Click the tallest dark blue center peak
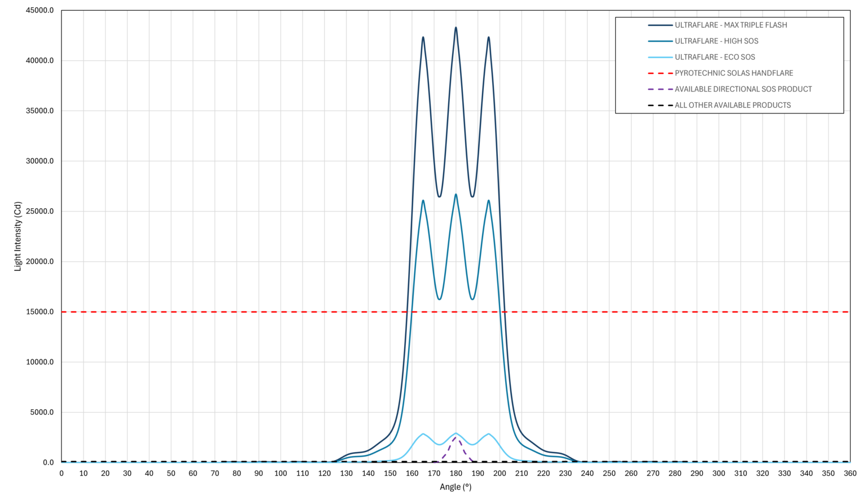Image resolution: width=867 pixels, height=504 pixels. click(x=456, y=27)
